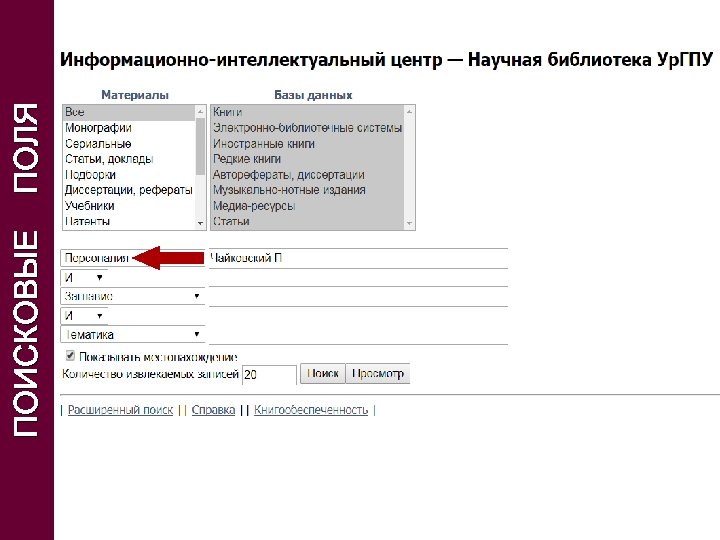
Task: Select 'Книги' database
Action: [308, 112]
